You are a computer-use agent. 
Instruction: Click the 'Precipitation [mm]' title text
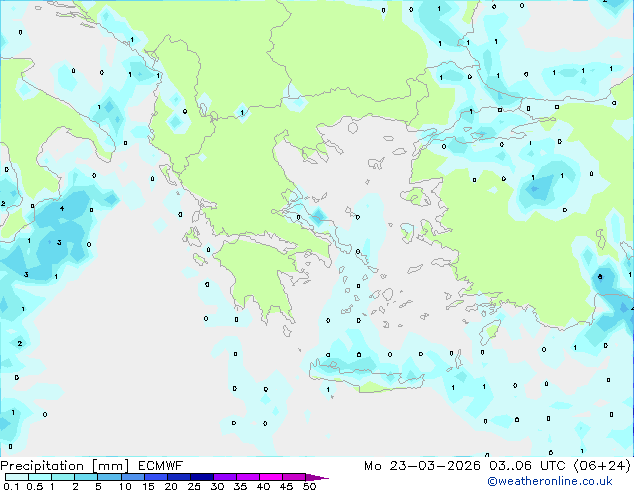tap(65, 466)
